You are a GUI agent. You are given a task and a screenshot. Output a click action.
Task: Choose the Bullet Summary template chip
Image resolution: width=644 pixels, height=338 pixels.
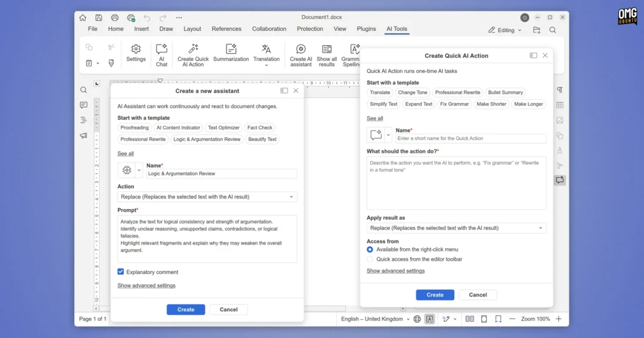(x=505, y=92)
